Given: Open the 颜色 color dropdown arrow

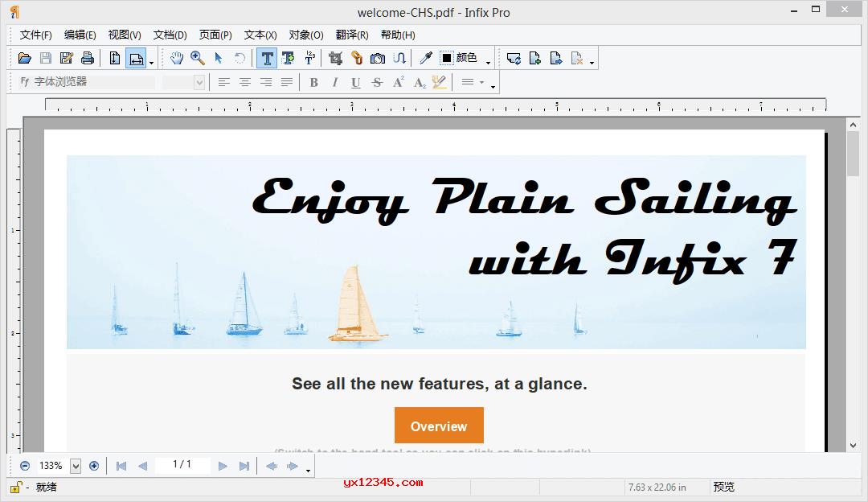Looking at the screenshot, I should pyautogui.click(x=488, y=63).
